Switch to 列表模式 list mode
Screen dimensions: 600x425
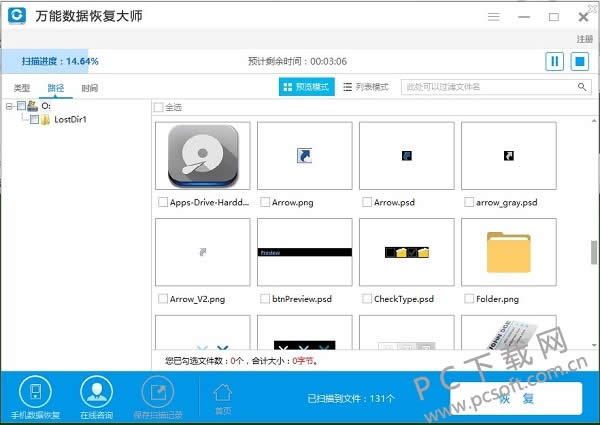[365, 87]
